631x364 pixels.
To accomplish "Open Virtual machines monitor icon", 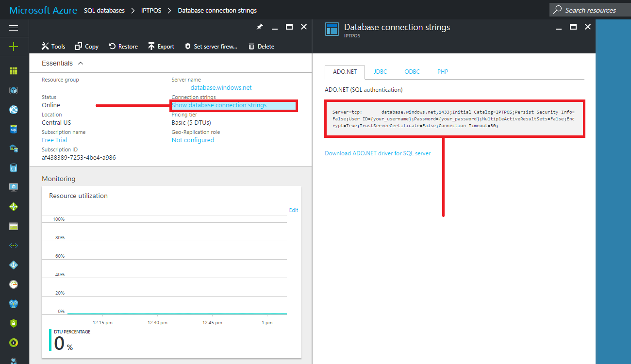I will coord(14,187).
